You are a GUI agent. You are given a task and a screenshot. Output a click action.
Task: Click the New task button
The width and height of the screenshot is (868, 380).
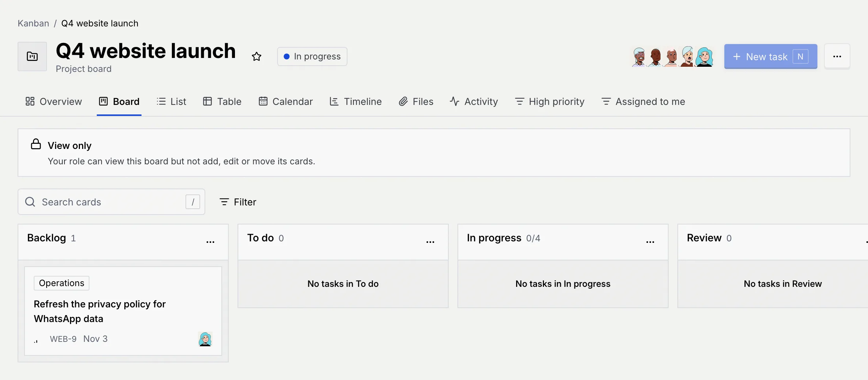pyautogui.click(x=770, y=56)
